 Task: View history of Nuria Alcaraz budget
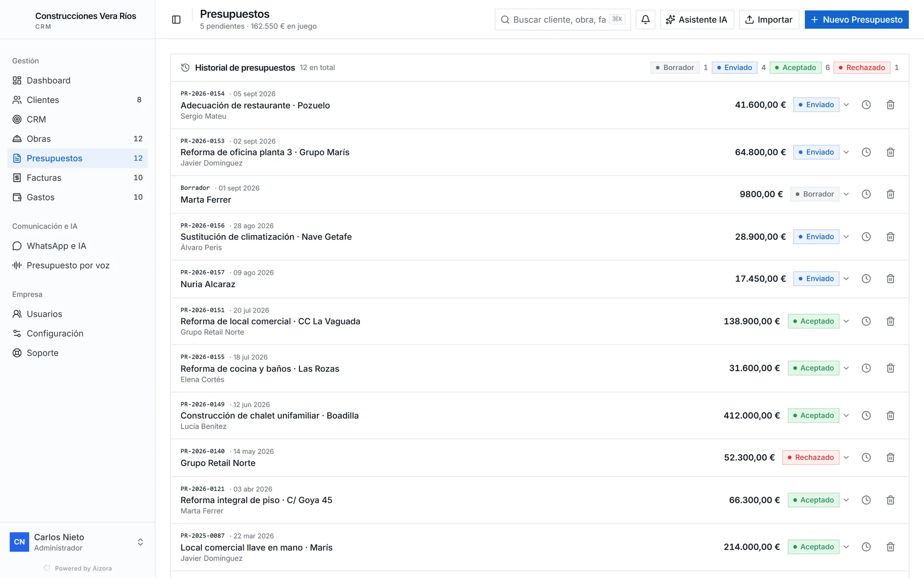(x=866, y=279)
